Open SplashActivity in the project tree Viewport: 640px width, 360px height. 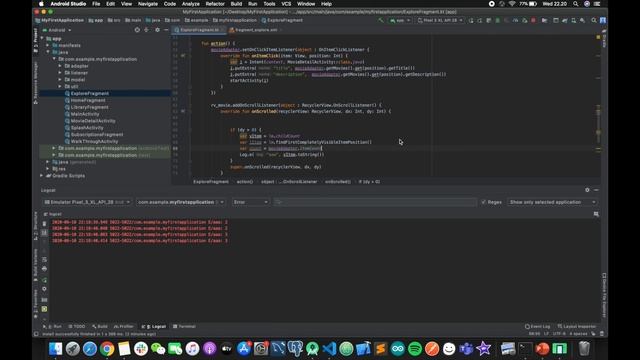(x=87, y=128)
